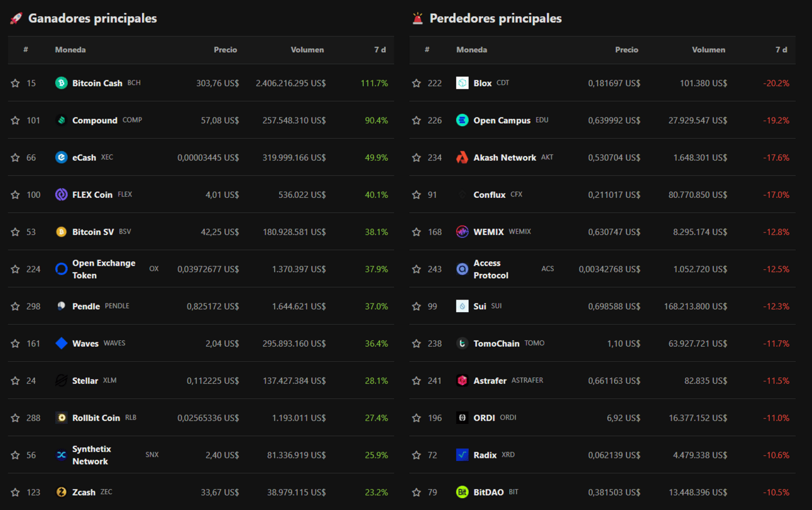The height and width of the screenshot is (510, 812).
Task: Click the Compound coin logo
Action: click(x=61, y=120)
